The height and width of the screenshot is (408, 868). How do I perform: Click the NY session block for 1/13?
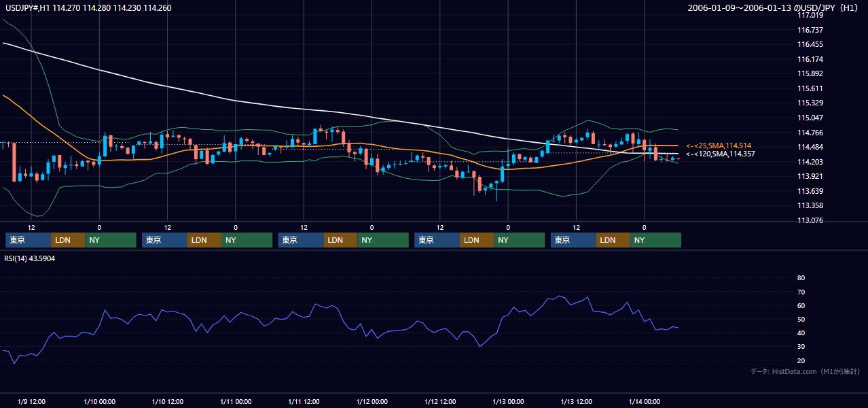pyautogui.click(x=656, y=240)
